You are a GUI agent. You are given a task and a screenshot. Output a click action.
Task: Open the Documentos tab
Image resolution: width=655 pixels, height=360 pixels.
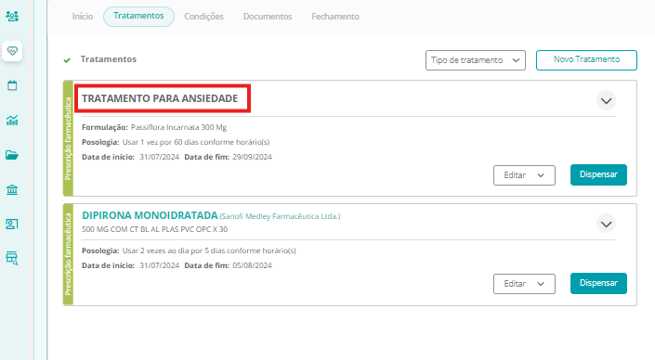[x=267, y=16]
